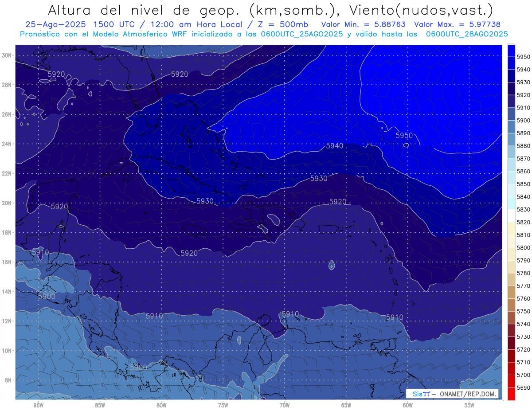The height and width of the screenshot is (411, 532).
Task: Click the 80W longitude axis label
Action: coord(161,405)
